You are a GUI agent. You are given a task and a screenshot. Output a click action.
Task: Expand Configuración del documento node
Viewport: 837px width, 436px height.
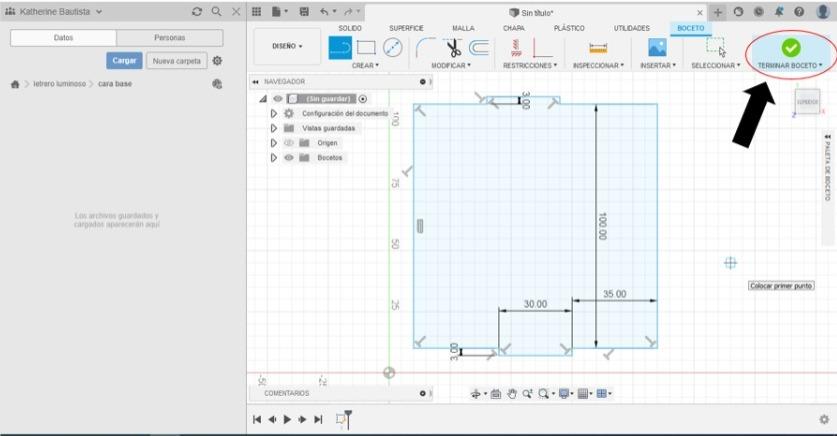click(x=274, y=114)
